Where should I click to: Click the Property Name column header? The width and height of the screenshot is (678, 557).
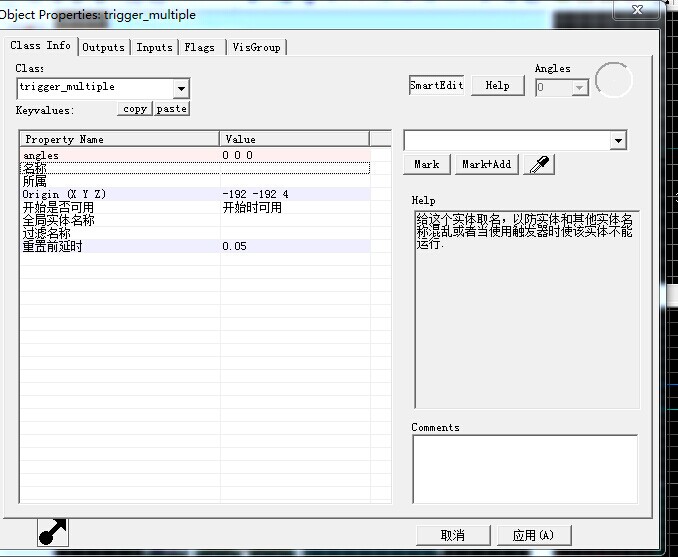click(120, 139)
